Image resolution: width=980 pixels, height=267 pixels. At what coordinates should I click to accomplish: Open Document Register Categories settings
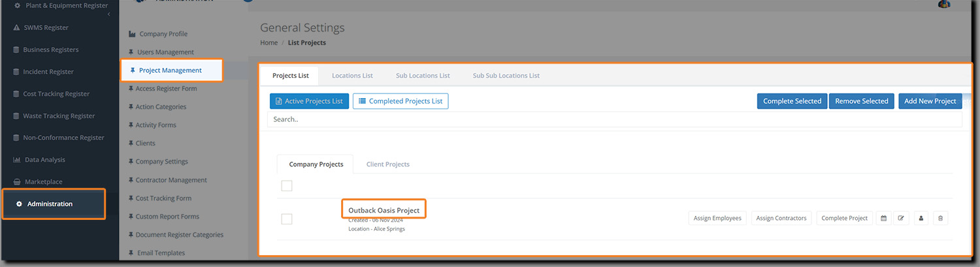coord(176,234)
